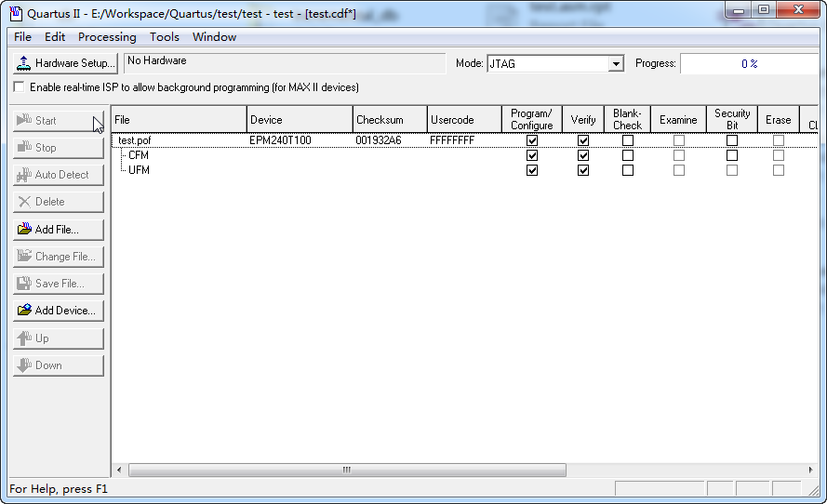
Task: Click the Progress bar showing 0%
Action: coord(749,63)
